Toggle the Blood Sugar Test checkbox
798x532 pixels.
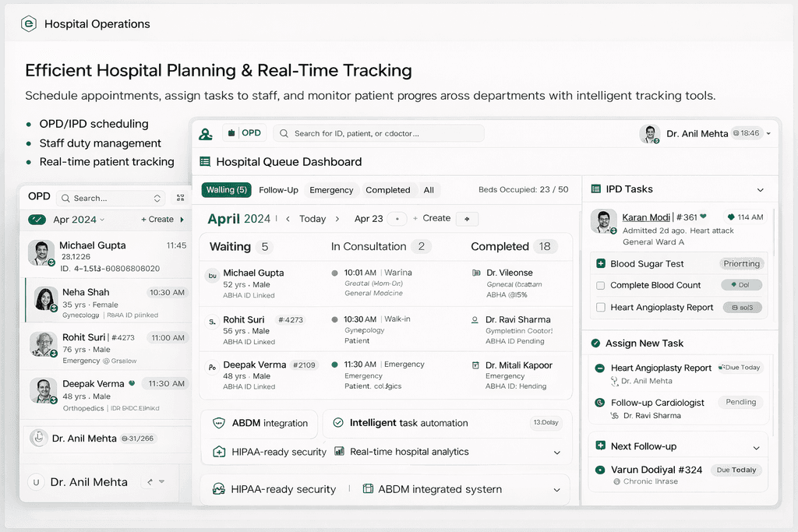[600, 264]
